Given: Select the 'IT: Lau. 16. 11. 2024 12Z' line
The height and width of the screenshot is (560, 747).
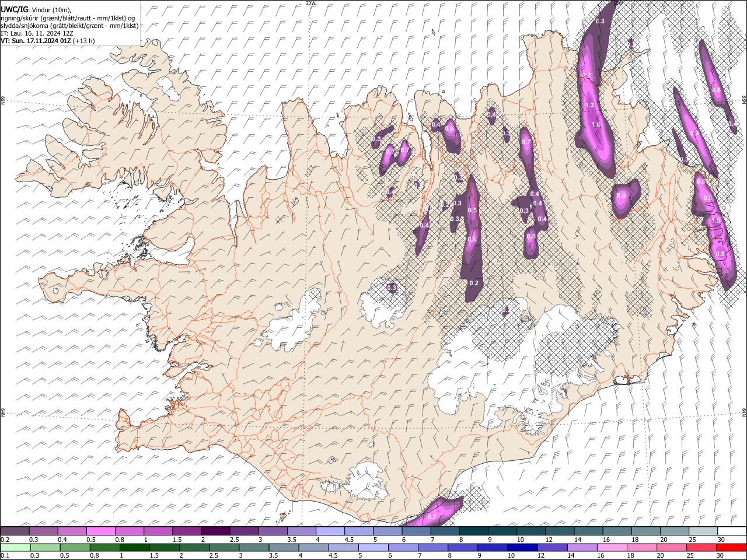Looking at the screenshot, I should tap(37, 33).
